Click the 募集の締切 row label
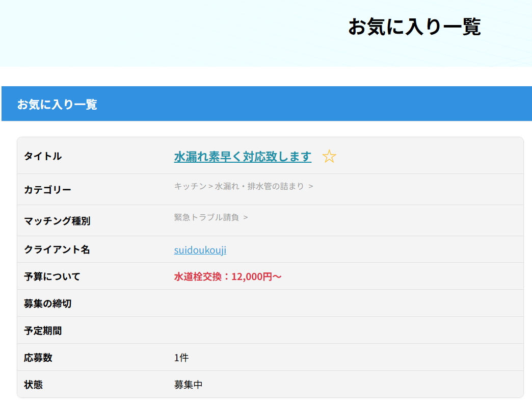This screenshot has width=532, height=402. pos(47,304)
